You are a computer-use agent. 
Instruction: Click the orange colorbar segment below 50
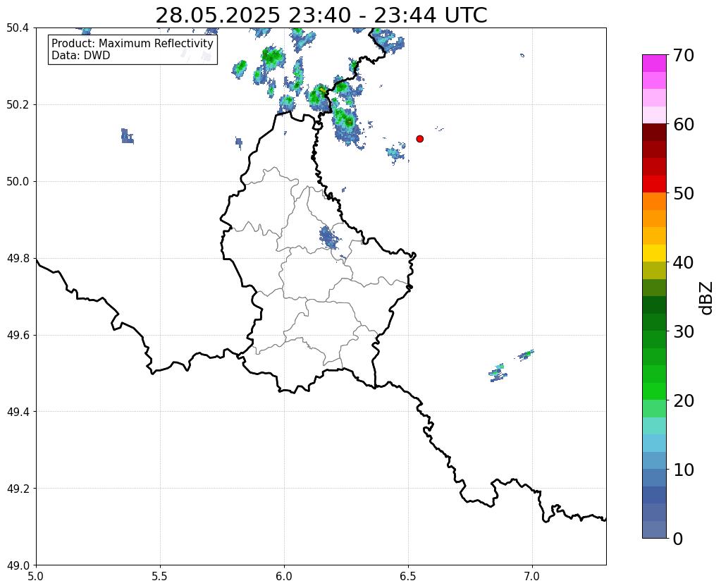pyautogui.click(x=654, y=202)
